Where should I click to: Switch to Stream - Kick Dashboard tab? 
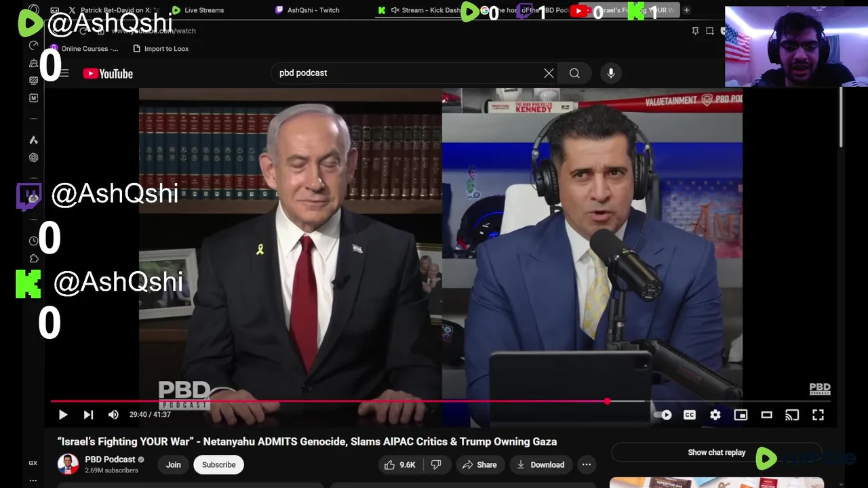pos(424,10)
